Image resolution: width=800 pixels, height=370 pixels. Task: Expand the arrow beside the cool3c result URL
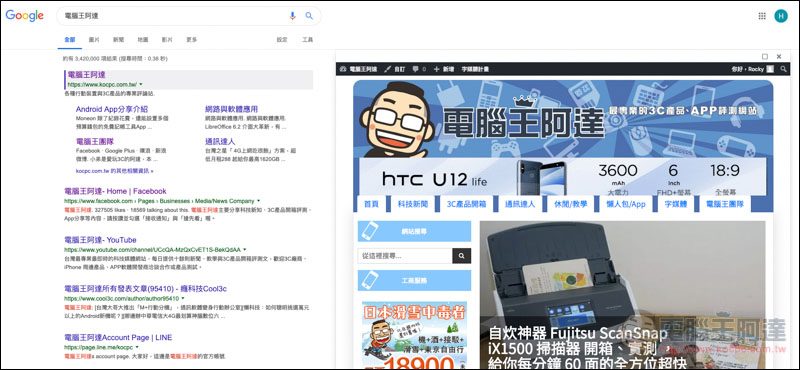[x=183, y=299]
